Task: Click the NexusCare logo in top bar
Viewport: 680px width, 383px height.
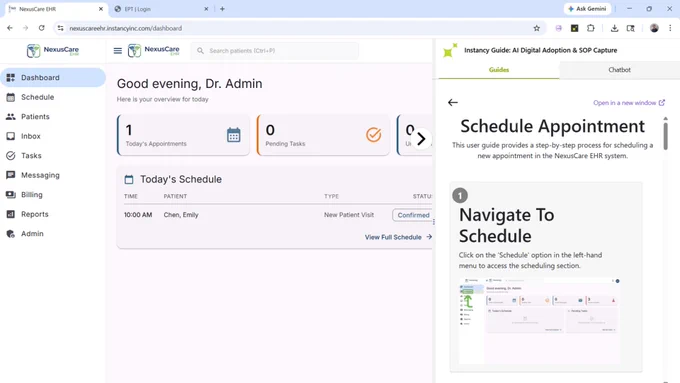Action: coord(154,51)
